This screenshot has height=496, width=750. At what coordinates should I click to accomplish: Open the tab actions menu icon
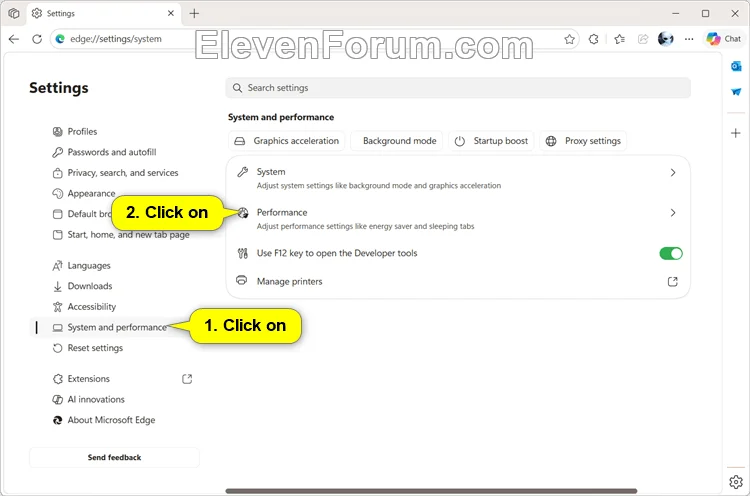[14, 13]
